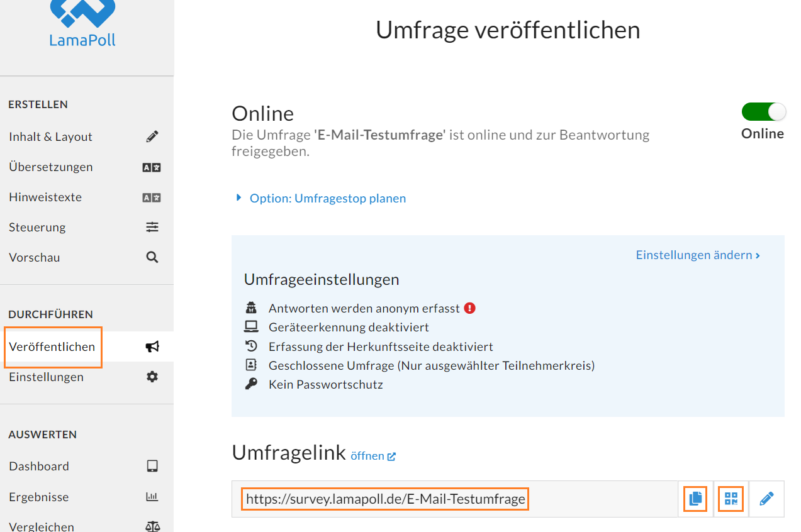Open Einstellungen ändern via its chevron
The width and height of the screenshot is (801, 532).
pyautogui.click(x=758, y=255)
